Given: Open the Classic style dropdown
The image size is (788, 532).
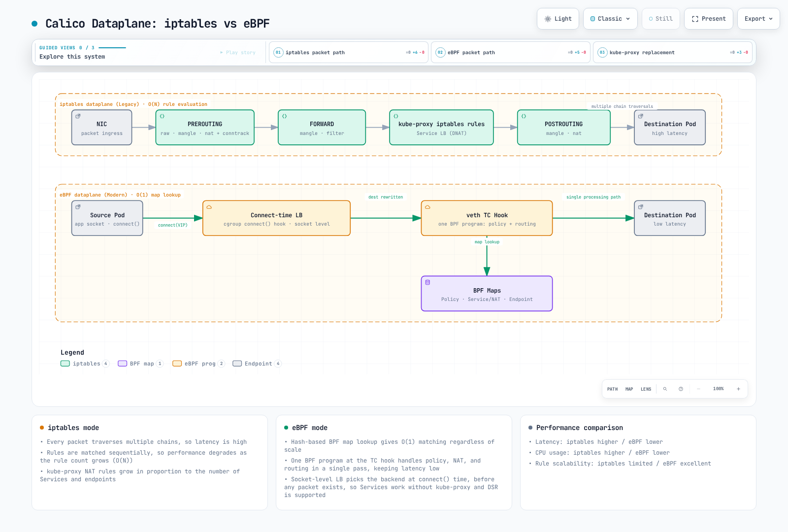Looking at the screenshot, I should coord(610,19).
